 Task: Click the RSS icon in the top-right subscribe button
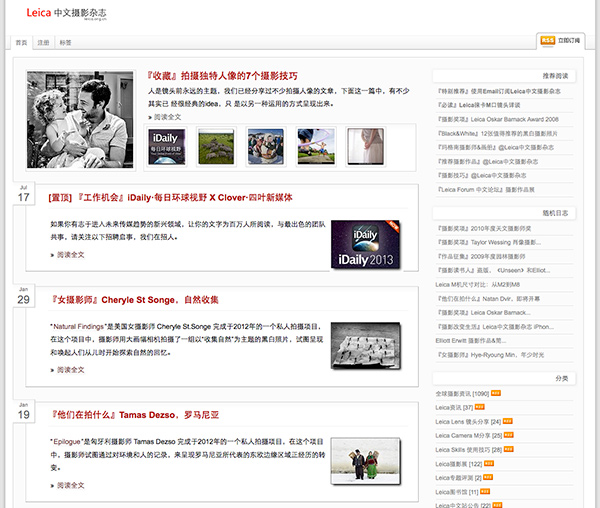(x=548, y=41)
